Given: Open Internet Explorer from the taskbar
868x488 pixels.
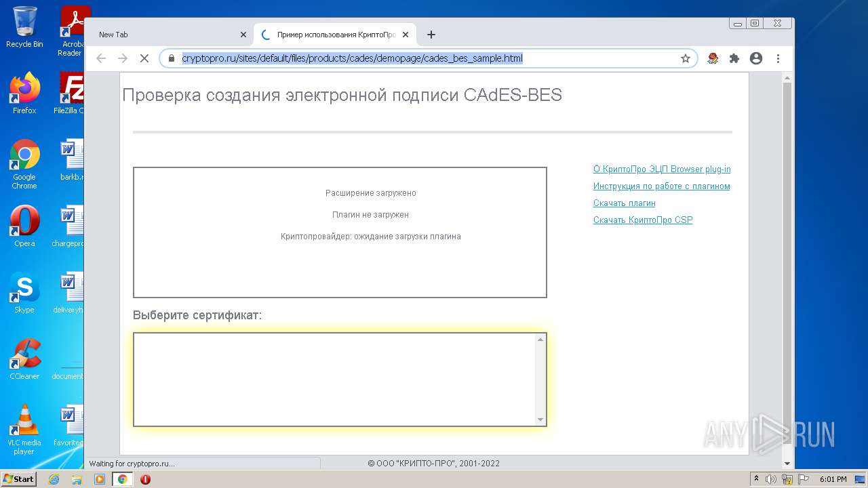Looking at the screenshot, I should 54,479.
